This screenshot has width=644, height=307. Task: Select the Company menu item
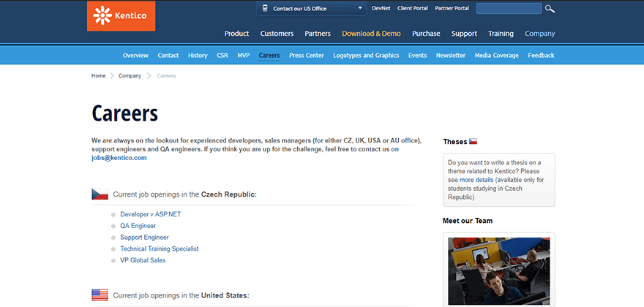point(539,34)
